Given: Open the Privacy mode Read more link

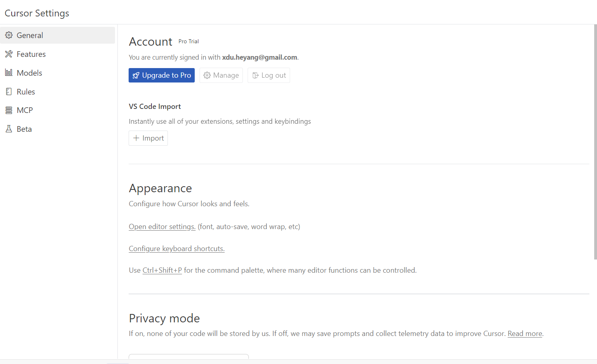Looking at the screenshot, I should [525, 334].
